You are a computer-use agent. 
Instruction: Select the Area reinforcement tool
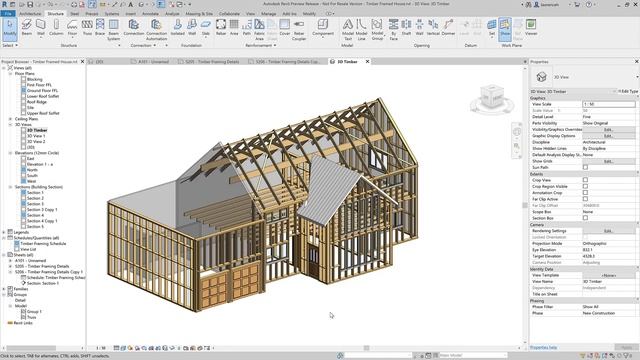[234, 27]
